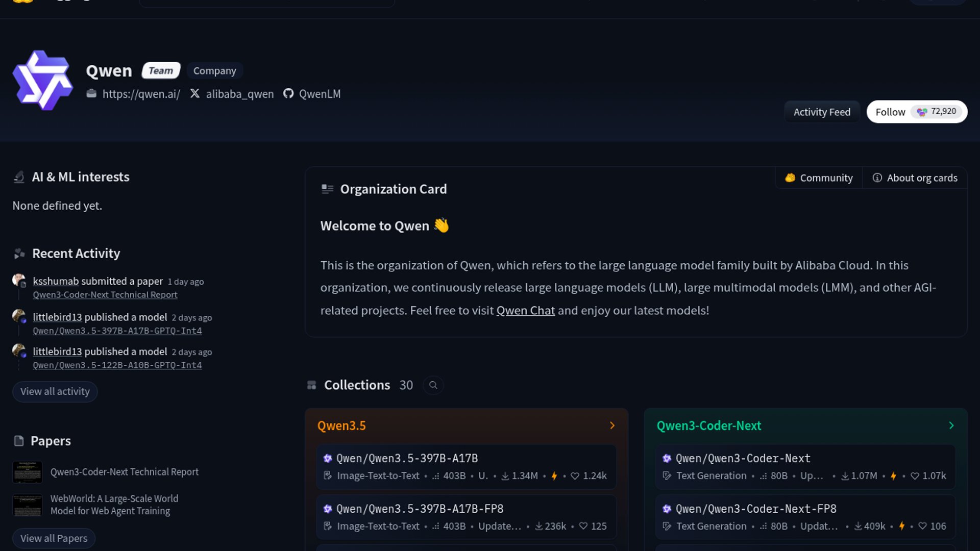Open the WebWorld paper thumbnail

pyautogui.click(x=28, y=505)
